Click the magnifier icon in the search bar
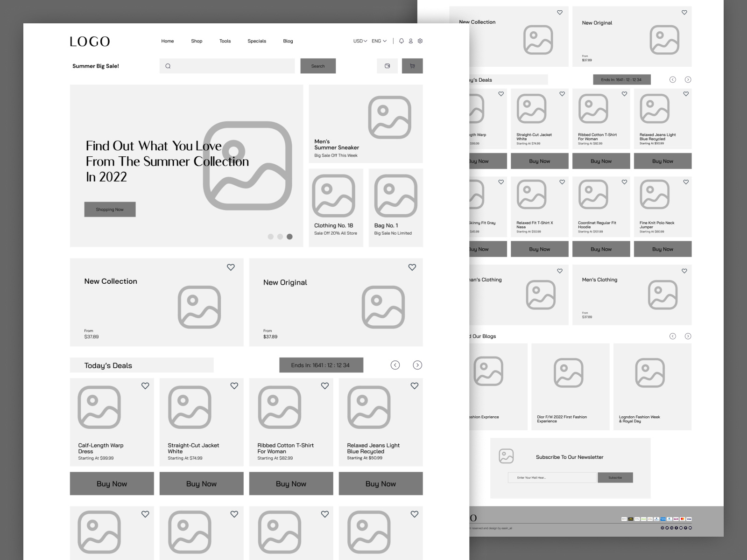 pos(167,66)
